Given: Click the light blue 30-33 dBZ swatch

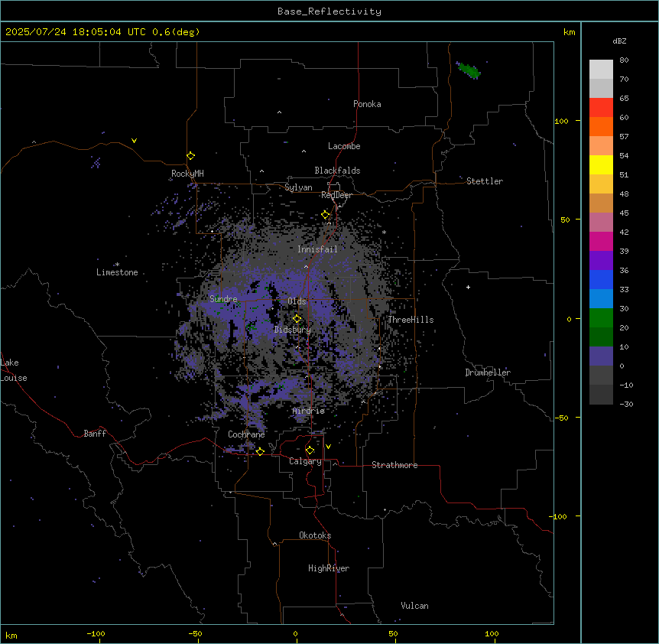Looking at the screenshot, I should point(601,299).
